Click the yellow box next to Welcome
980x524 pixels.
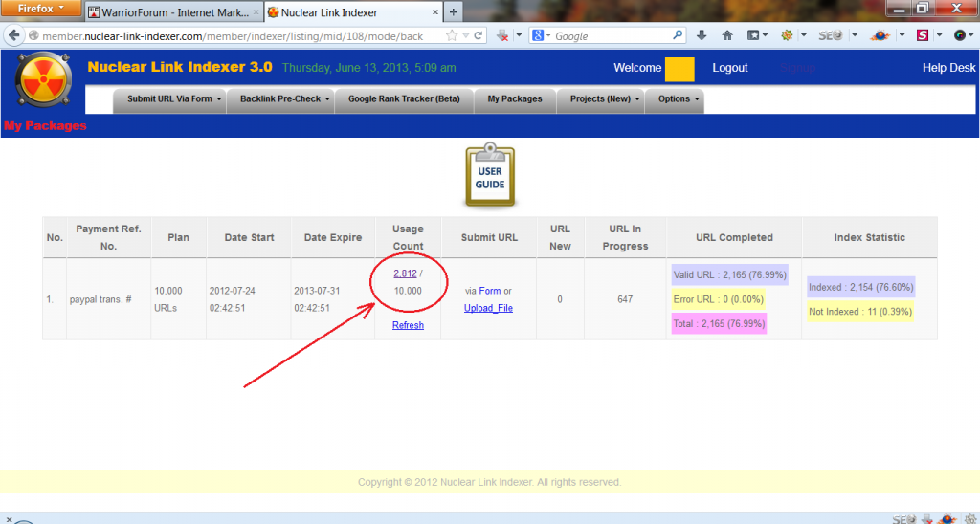coord(679,69)
